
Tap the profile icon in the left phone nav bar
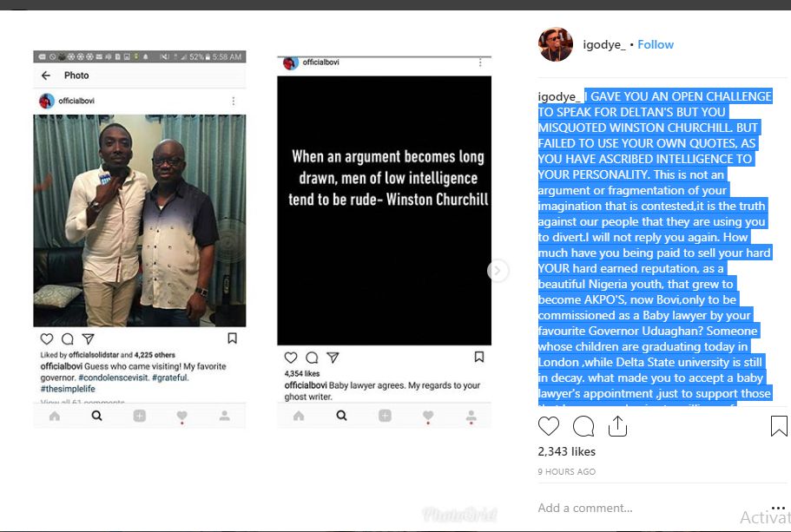[x=225, y=416]
